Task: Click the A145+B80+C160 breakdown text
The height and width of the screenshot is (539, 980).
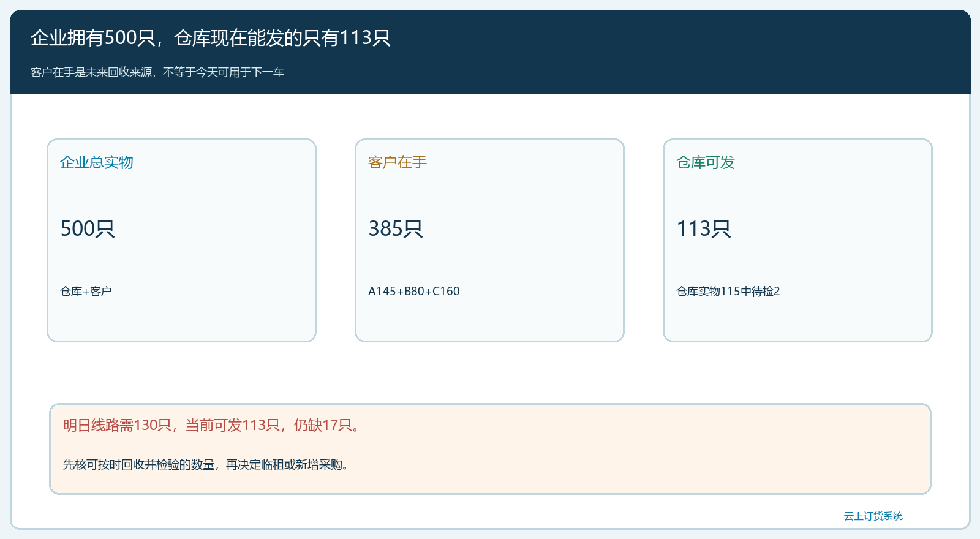Action: [x=414, y=292]
